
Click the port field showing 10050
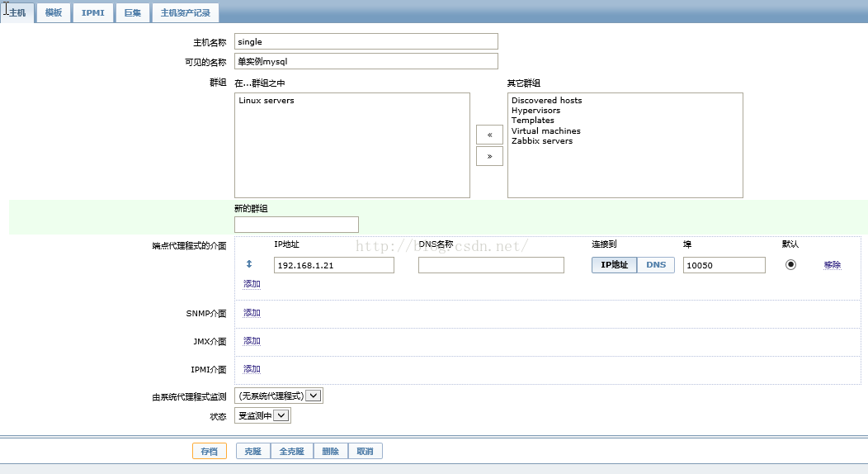[x=724, y=265]
